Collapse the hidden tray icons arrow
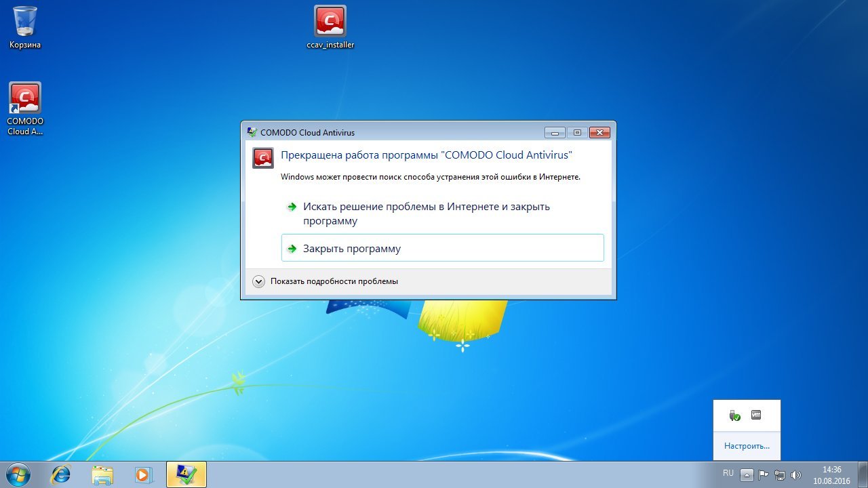Screen dimensions: 868x488 (747, 474)
